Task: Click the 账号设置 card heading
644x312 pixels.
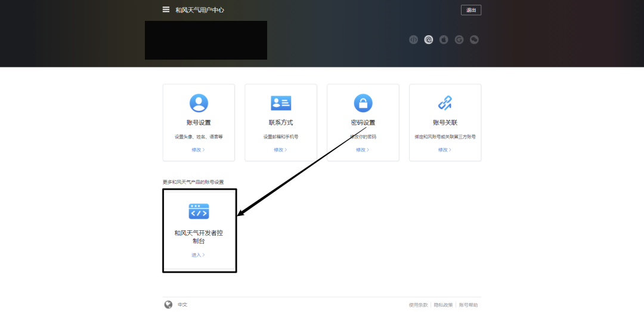Action: pyautogui.click(x=199, y=122)
